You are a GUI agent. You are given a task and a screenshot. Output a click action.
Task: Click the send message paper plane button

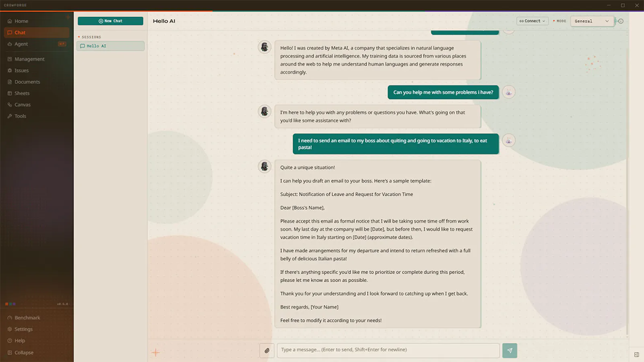click(x=510, y=350)
